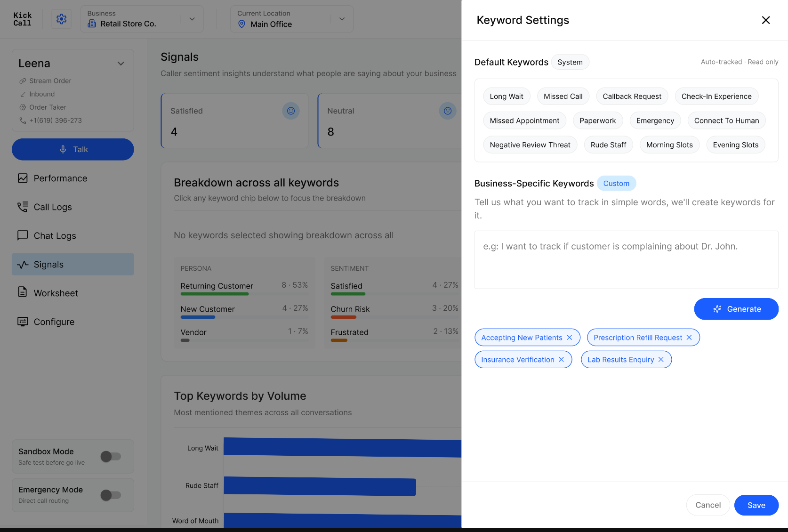The image size is (788, 532).
Task: Open the Performance page
Action: 73,178
